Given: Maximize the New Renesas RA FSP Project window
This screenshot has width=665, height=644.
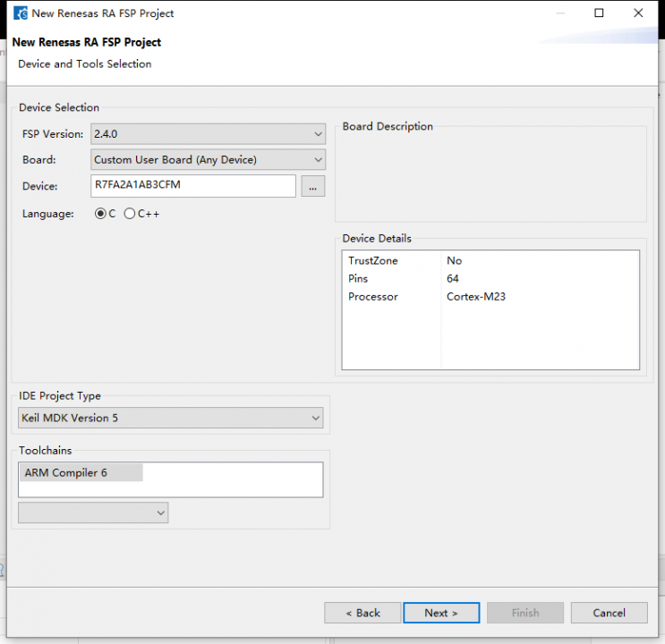Looking at the screenshot, I should tap(599, 13).
